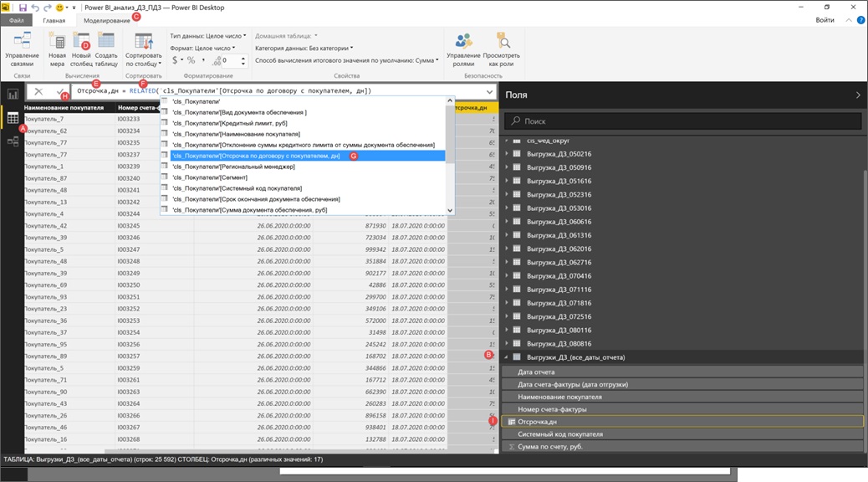This screenshot has height=482, width=868.
Task: Switch to the Главная ribbon tab
Action: tap(54, 20)
